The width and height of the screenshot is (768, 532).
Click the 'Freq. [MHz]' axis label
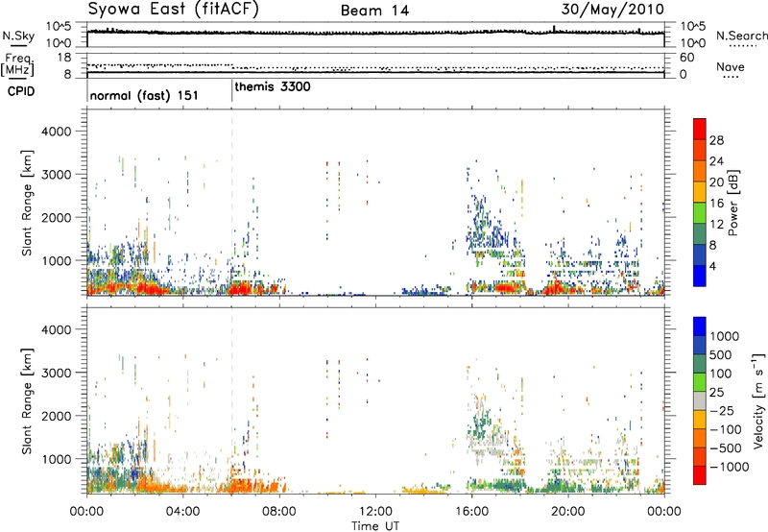[x=17, y=65]
